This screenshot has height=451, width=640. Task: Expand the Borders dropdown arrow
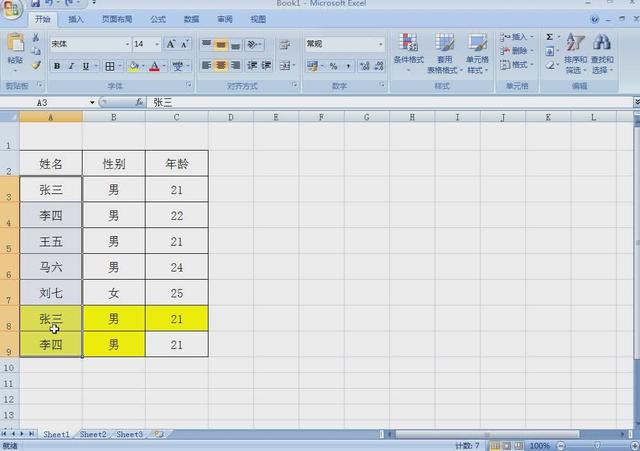(120, 66)
